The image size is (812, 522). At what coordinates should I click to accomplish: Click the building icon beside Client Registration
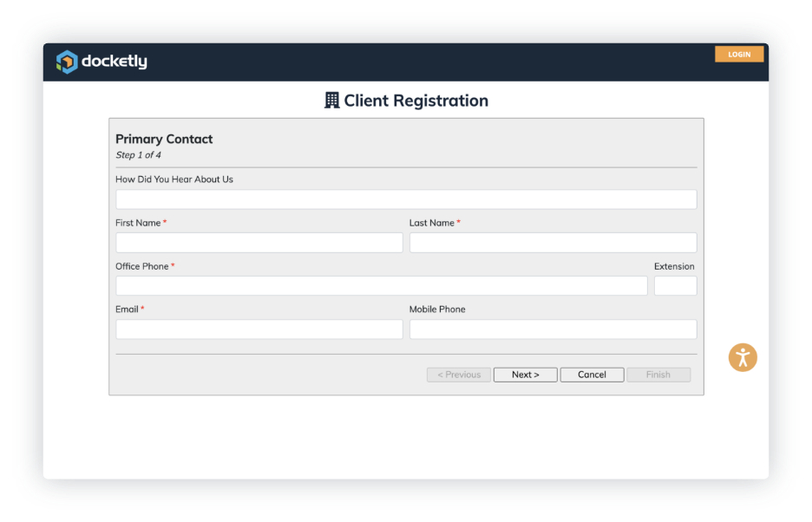331,101
